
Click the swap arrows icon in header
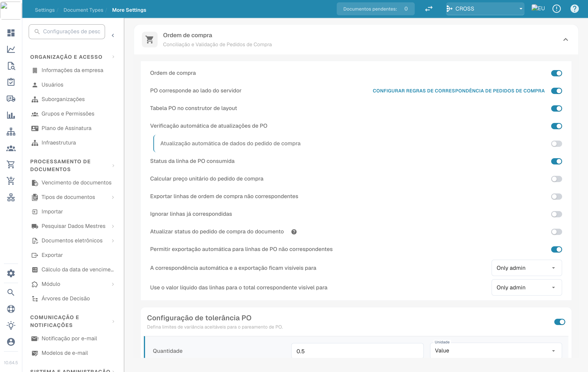pos(429,9)
